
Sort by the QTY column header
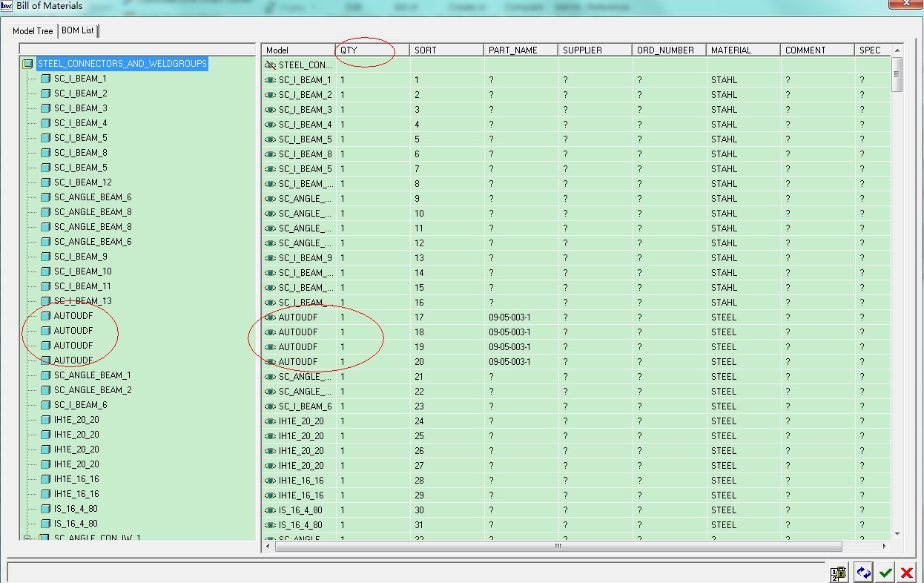pyautogui.click(x=373, y=50)
